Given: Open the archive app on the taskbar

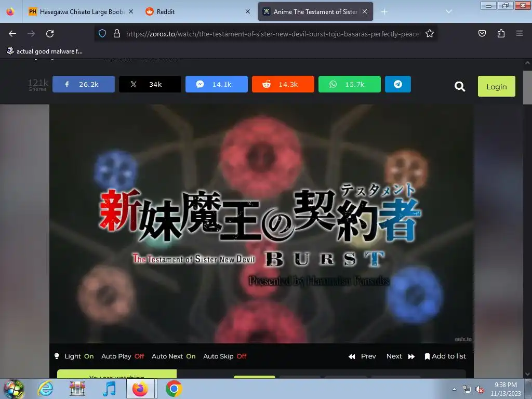Looking at the screenshot, I should click(77, 389).
